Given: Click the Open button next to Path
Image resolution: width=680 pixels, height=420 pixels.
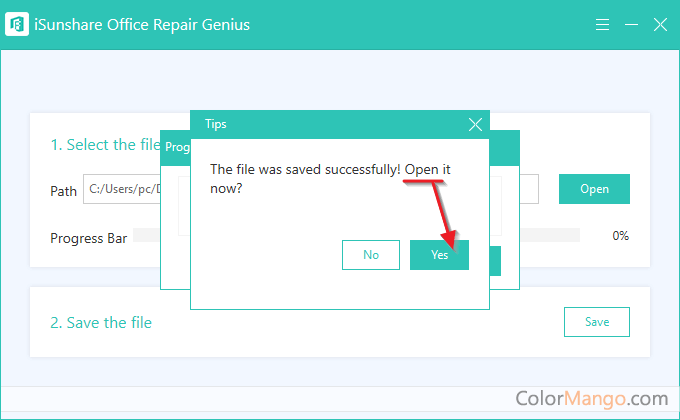Looking at the screenshot, I should [594, 189].
